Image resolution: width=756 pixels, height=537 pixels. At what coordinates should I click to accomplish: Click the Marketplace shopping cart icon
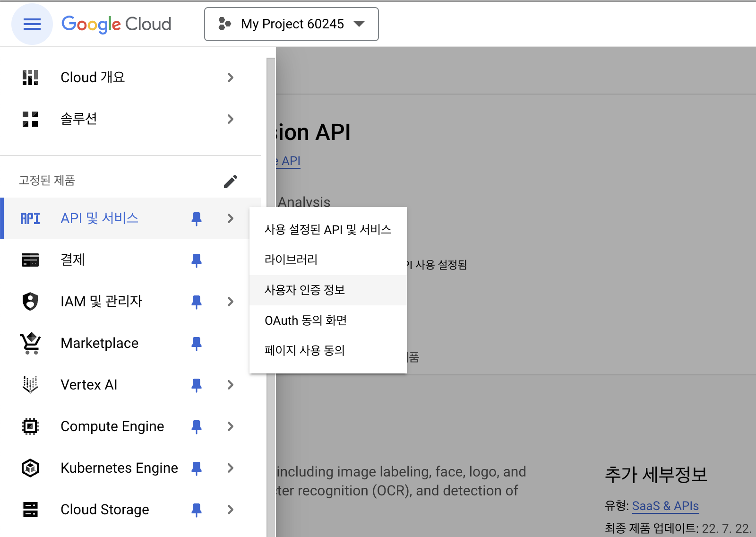coord(30,343)
